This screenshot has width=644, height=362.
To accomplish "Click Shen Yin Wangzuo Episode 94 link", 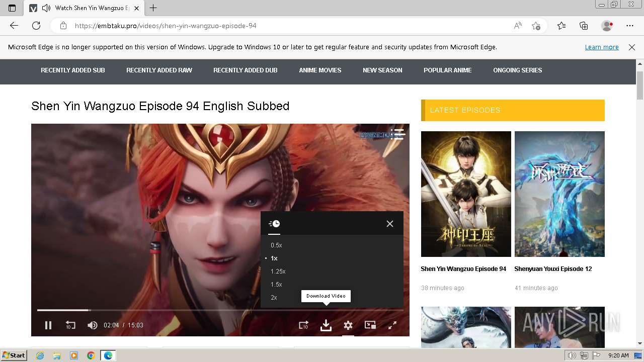I will [463, 269].
